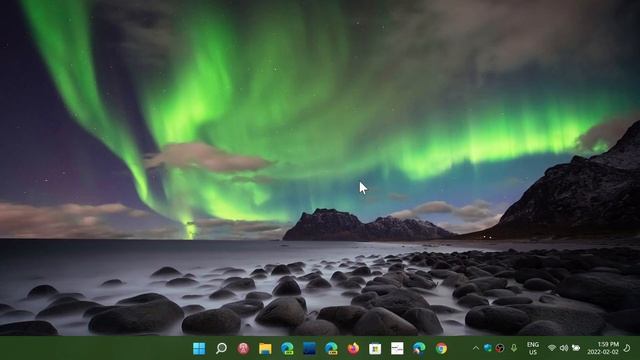
Task: Click the battery status icon
Action: tap(576, 348)
